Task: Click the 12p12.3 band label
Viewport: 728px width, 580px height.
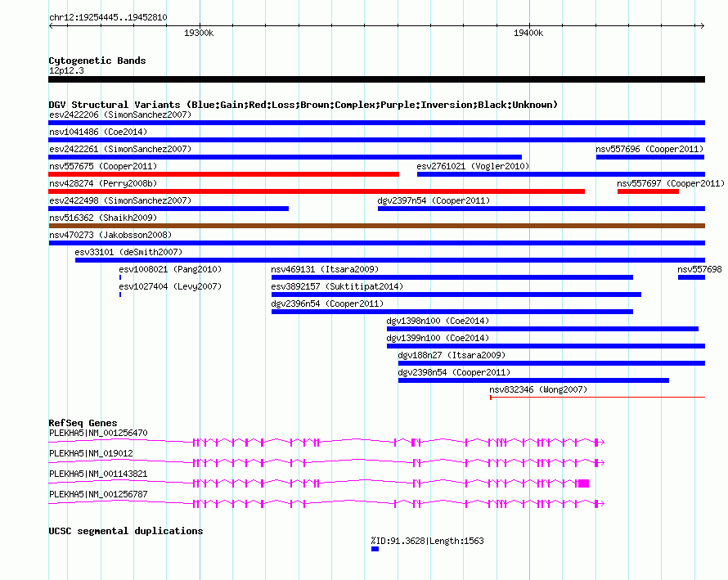Action: tap(66, 70)
